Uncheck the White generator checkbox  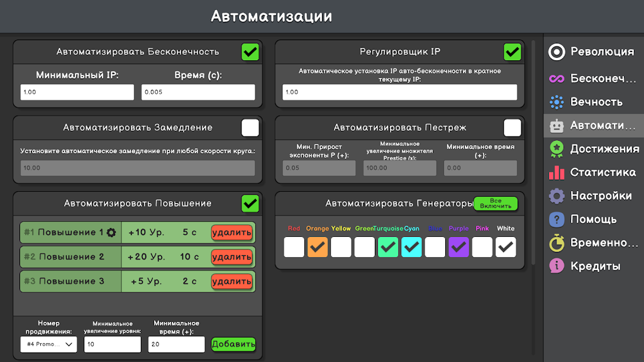pos(506,247)
